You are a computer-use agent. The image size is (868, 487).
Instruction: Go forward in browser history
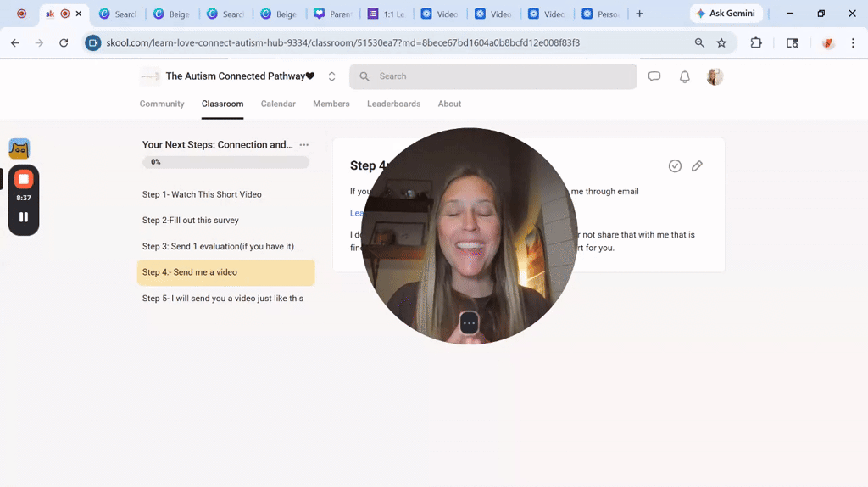(x=39, y=42)
